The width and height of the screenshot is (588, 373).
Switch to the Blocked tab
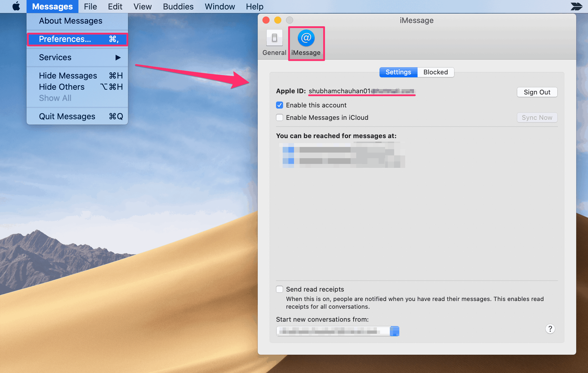coord(436,72)
